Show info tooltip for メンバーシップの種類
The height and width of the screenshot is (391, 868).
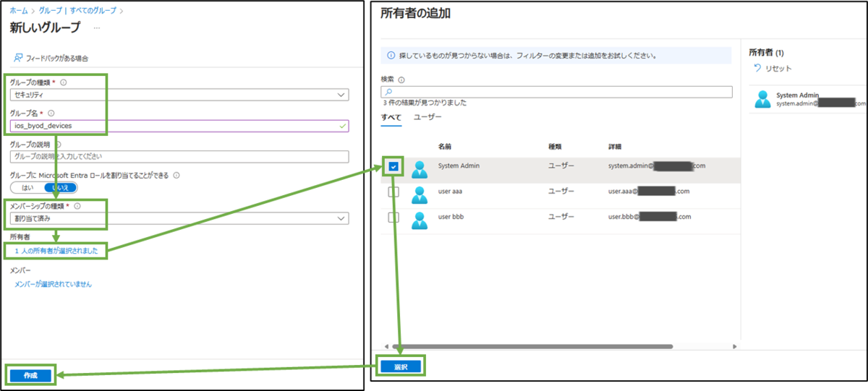coord(77,206)
